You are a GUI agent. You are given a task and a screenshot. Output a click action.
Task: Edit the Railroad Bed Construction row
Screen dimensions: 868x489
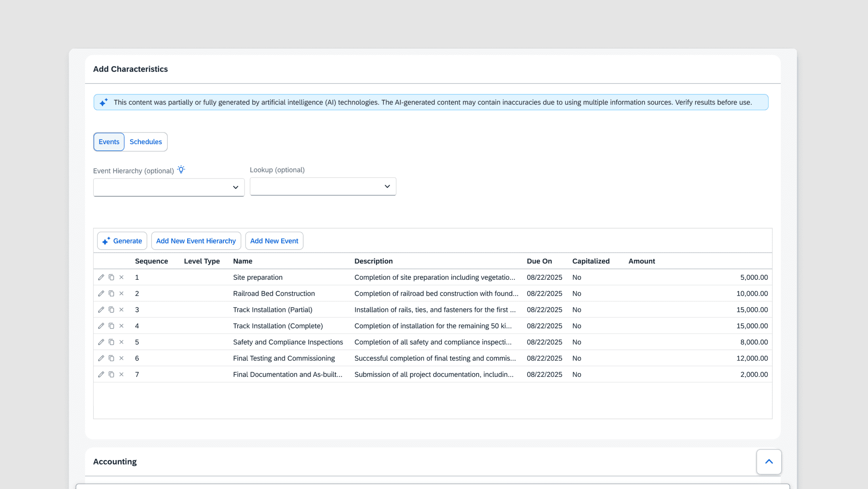pos(101,293)
